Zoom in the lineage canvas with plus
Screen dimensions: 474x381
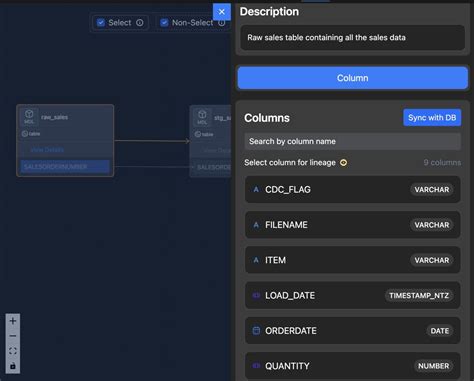click(13, 321)
